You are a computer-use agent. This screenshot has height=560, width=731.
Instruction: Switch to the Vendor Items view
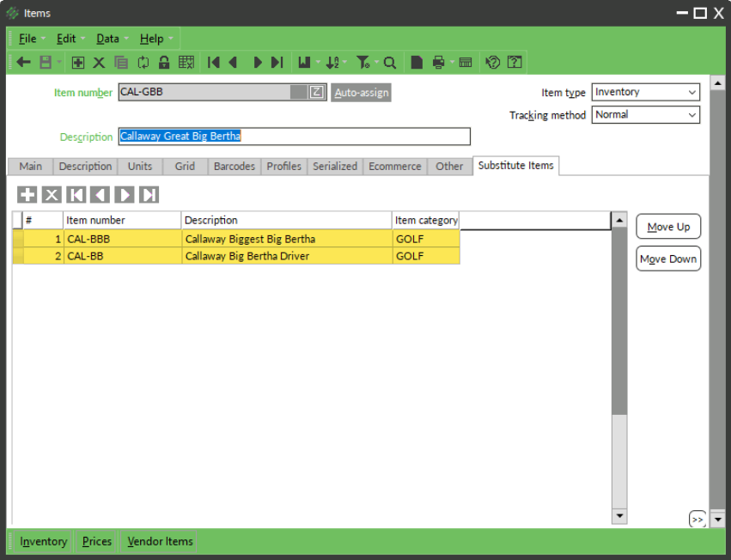pos(159,541)
